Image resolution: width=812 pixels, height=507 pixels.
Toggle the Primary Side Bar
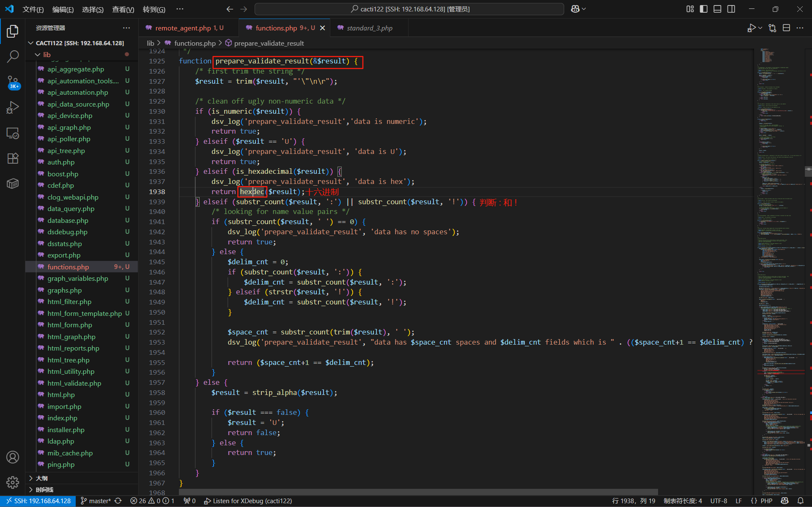tap(704, 9)
